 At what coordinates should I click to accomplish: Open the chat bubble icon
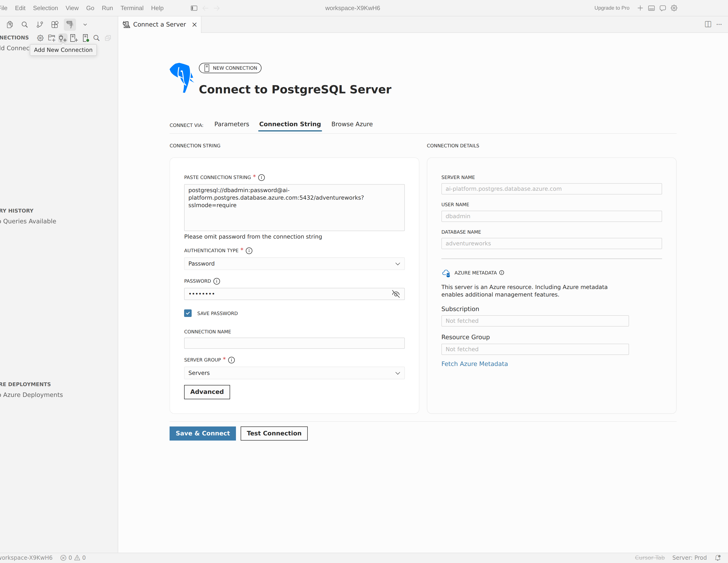(663, 8)
